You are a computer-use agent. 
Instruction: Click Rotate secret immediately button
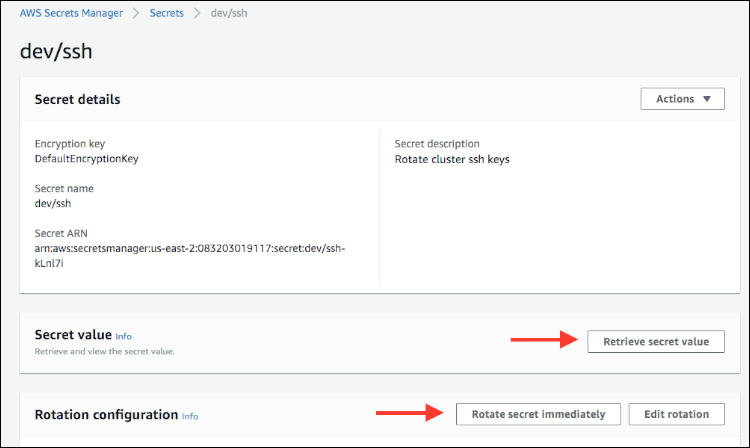(x=538, y=414)
